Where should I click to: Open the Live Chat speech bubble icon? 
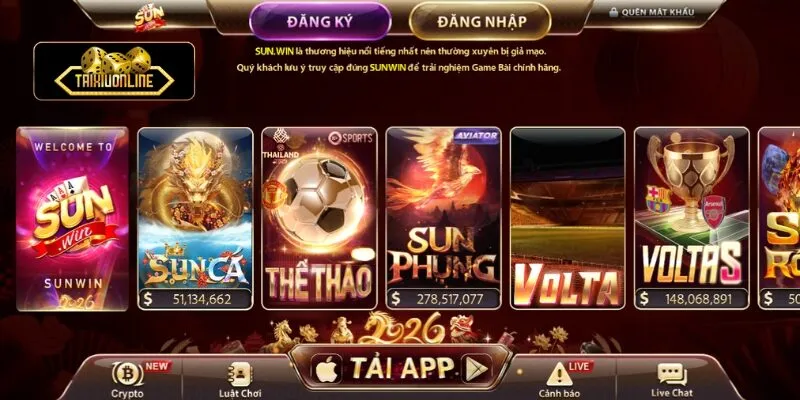pos(672,374)
